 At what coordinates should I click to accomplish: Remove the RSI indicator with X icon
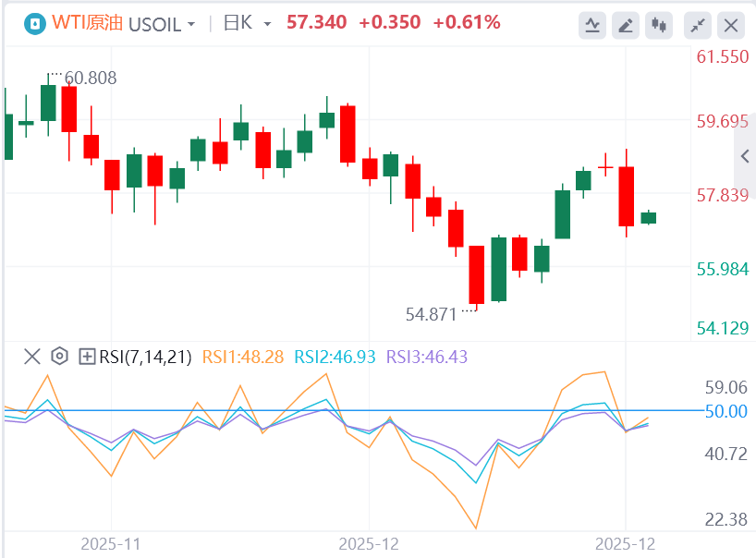[31, 356]
